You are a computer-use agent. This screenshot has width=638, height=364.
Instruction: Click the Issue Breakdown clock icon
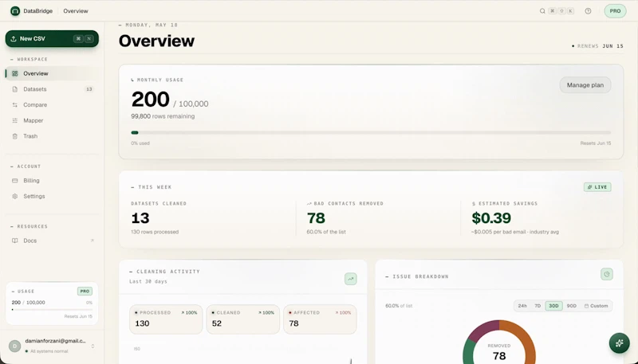(x=607, y=274)
